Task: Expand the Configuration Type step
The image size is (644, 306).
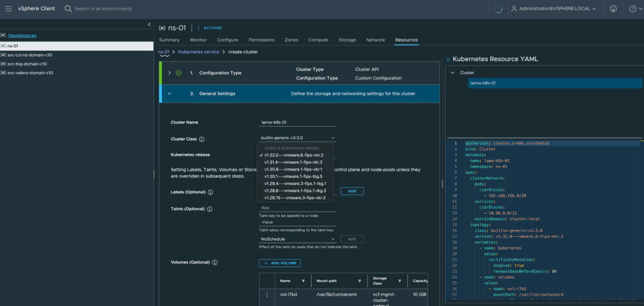Action: [x=170, y=73]
